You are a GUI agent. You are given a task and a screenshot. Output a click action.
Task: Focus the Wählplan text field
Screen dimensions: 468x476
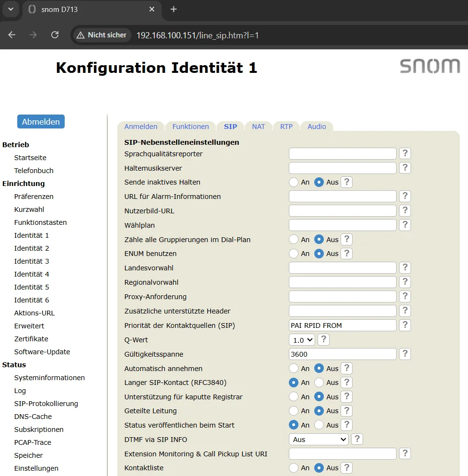342,225
